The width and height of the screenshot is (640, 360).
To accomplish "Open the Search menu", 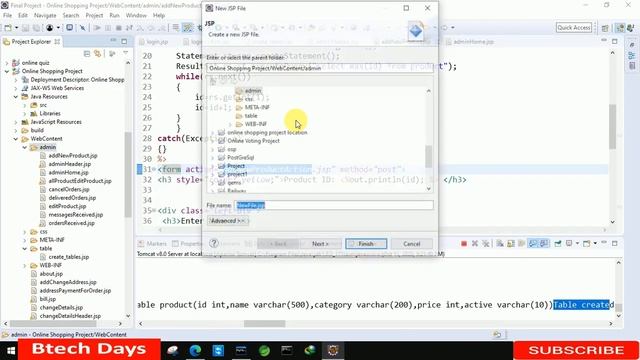I will [x=71, y=15].
